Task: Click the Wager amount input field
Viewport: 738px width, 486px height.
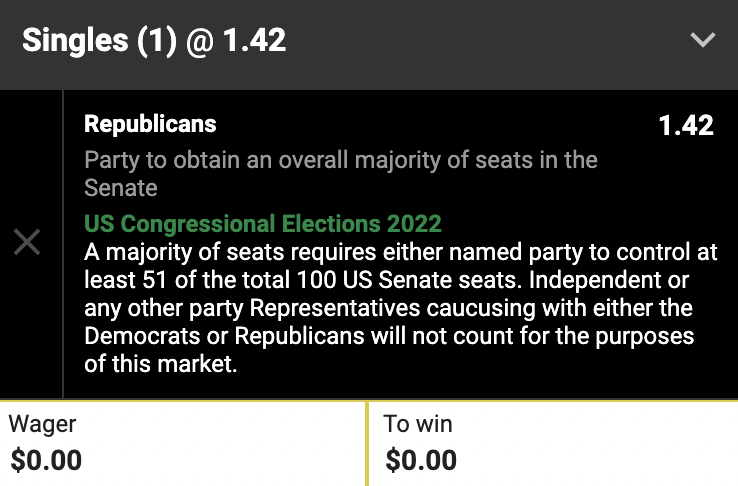Action: [184, 444]
